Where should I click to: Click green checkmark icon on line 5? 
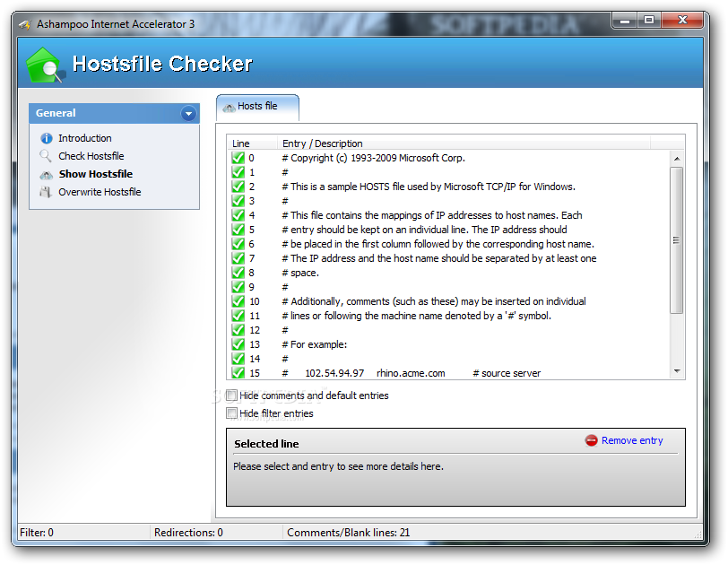tap(238, 230)
